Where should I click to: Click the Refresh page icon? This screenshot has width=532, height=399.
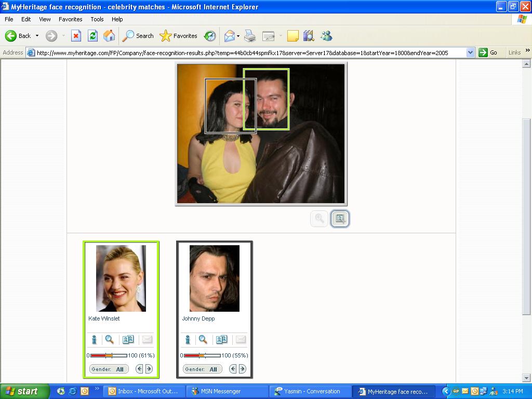pos(92,36)
